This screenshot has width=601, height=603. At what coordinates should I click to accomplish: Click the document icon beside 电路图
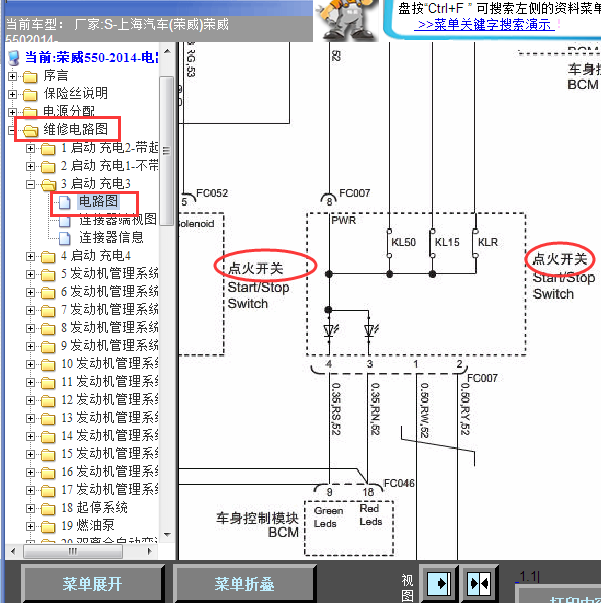(65, 202)
